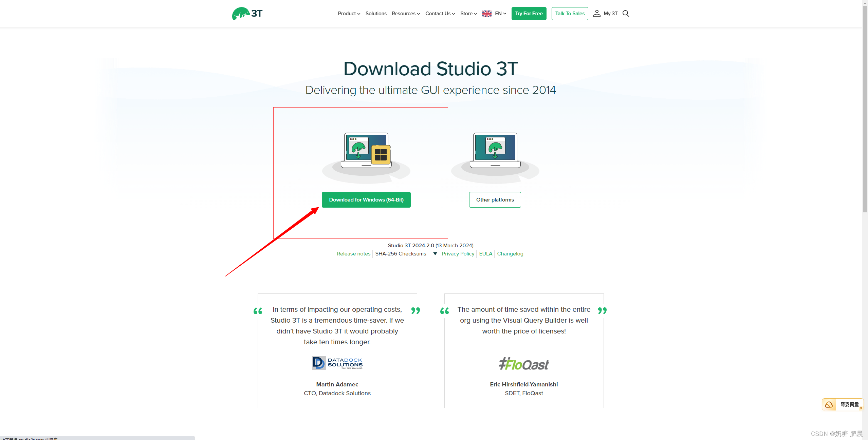This screenshot has width=868, height=440.
Task: Expand the EN language selector
Action: (x=500, y=14)
